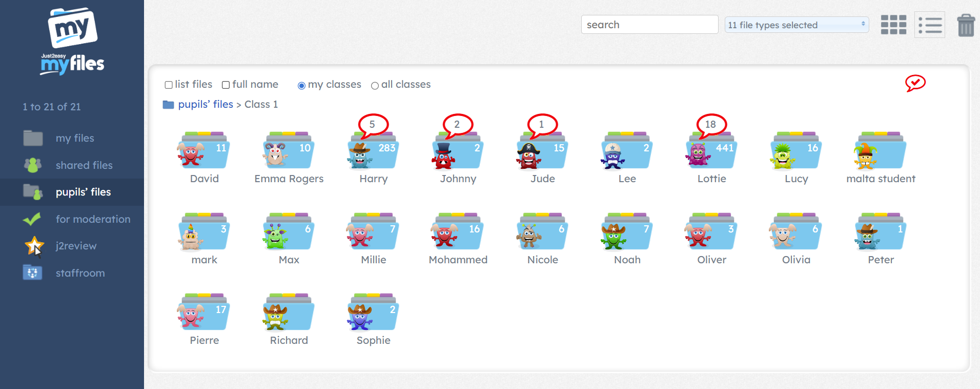Open the trash bin
This screenshot has width=980, height=389.
click(x=966, y=25)
